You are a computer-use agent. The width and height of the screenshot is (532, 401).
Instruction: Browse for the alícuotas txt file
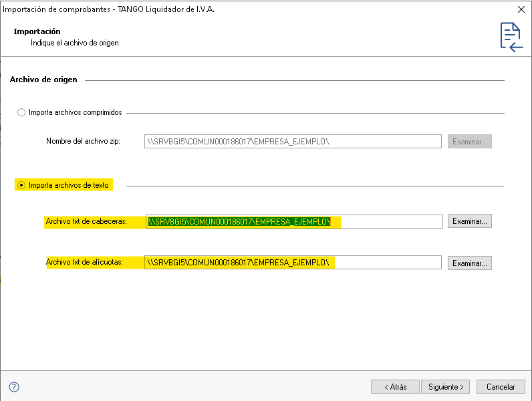470,263
